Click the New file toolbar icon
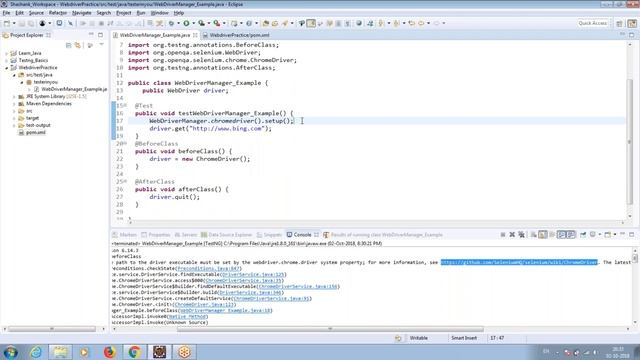 tap(7, 23)
